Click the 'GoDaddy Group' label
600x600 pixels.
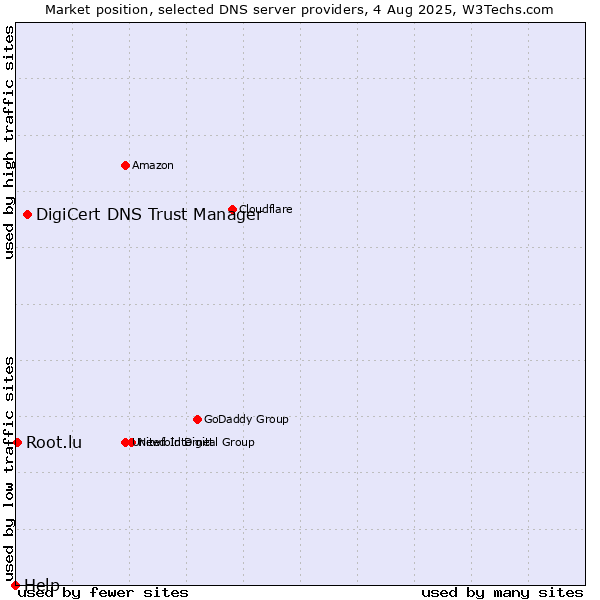coord(246,419)
